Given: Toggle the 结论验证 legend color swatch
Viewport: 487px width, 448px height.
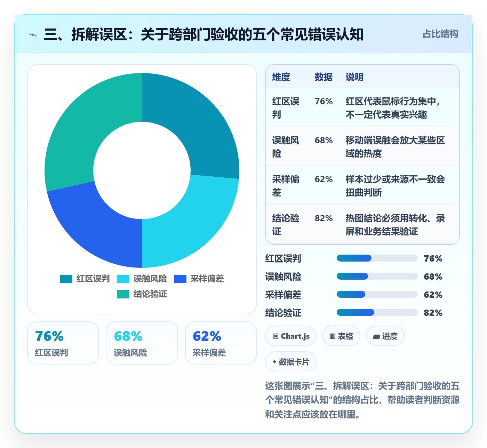Looking at the screenshot, I should click(x=123, y=294).
